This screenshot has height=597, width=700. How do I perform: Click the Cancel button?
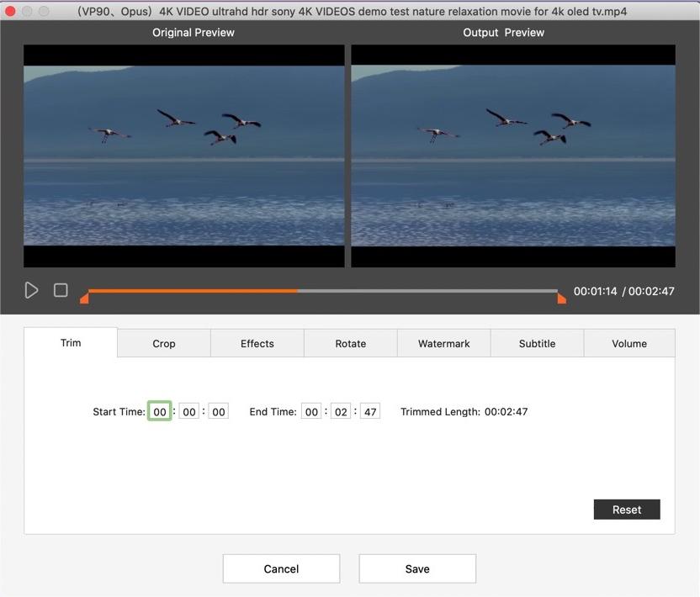[x=281, y=568]
